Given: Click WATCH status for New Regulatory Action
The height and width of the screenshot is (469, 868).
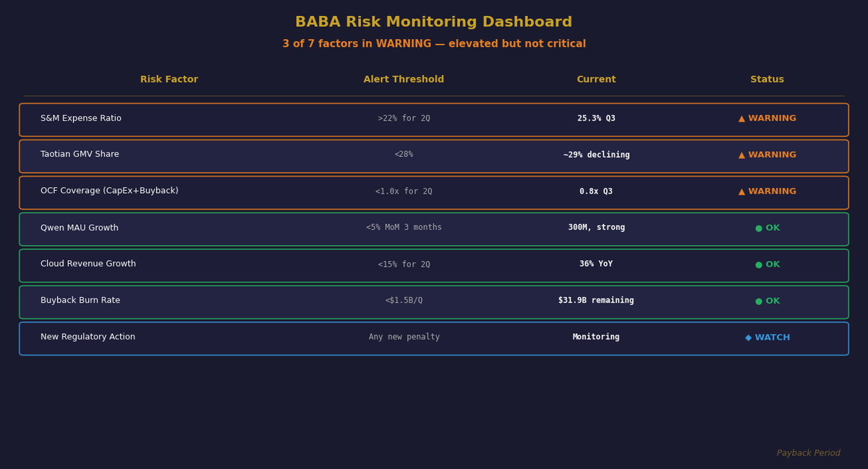Looking at the screenshot, I should coord(767,337).
